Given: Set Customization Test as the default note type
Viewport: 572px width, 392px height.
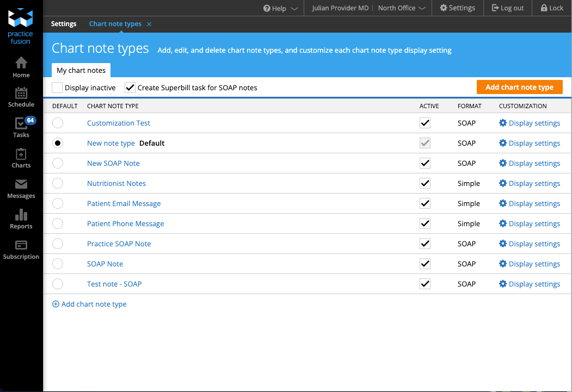Looking at the screenshot, I should [58, 123].
